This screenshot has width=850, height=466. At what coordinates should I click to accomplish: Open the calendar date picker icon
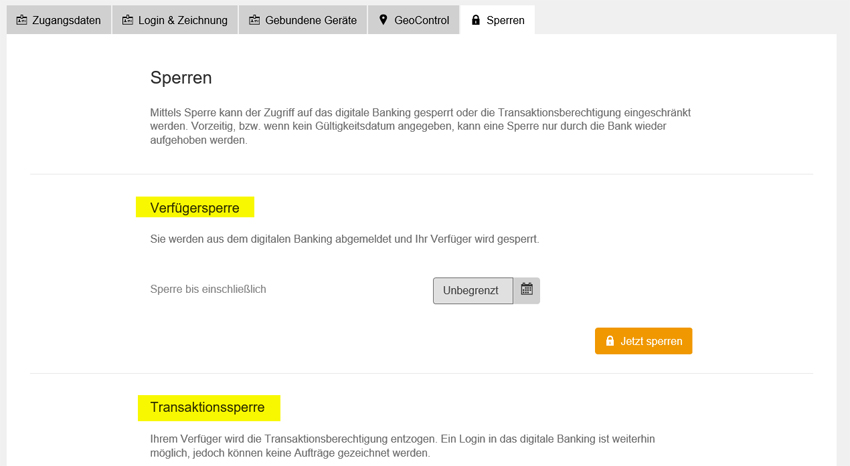click(526, 290)
